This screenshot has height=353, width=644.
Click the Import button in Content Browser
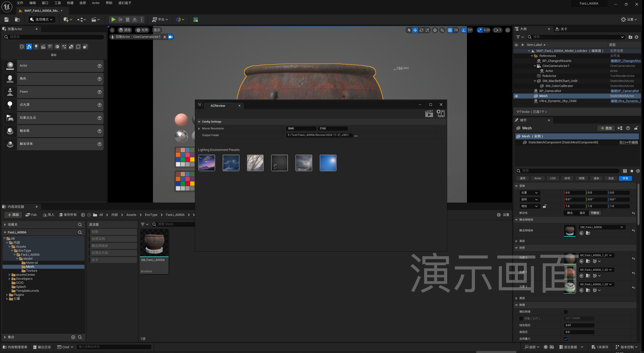pyautogui.click(x=49, y=215)
